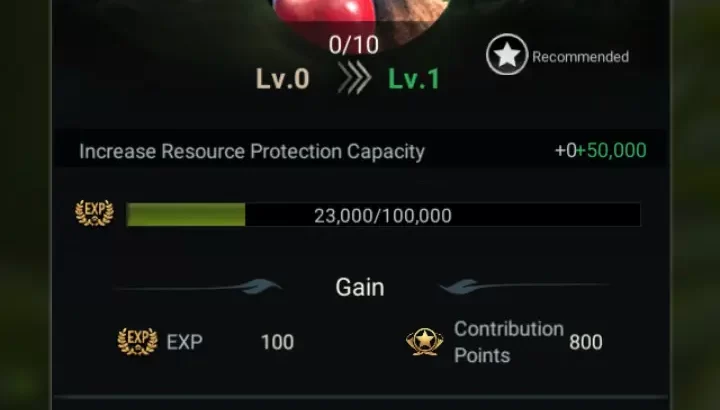Click the Contribution Points label
This screenshot has width=720, height=410.
pyautogui.click(x=509, y=342)
